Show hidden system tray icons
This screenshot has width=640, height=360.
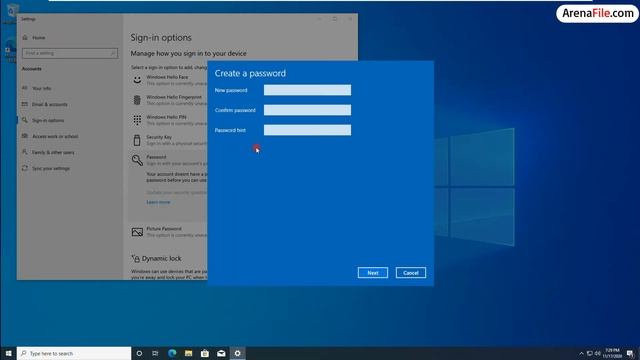click(x=581, y=353)
